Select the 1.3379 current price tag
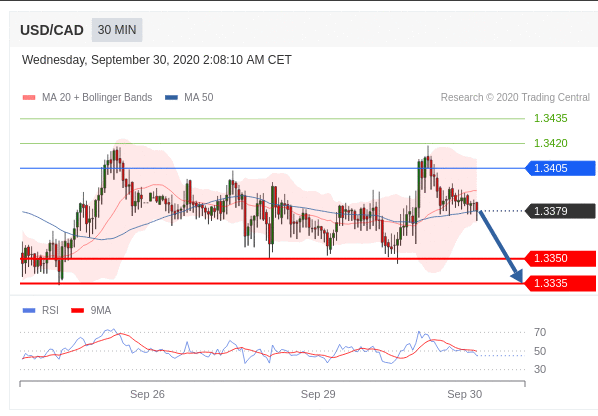The height and width of the screenshot is (416, 598). point(560,211)
